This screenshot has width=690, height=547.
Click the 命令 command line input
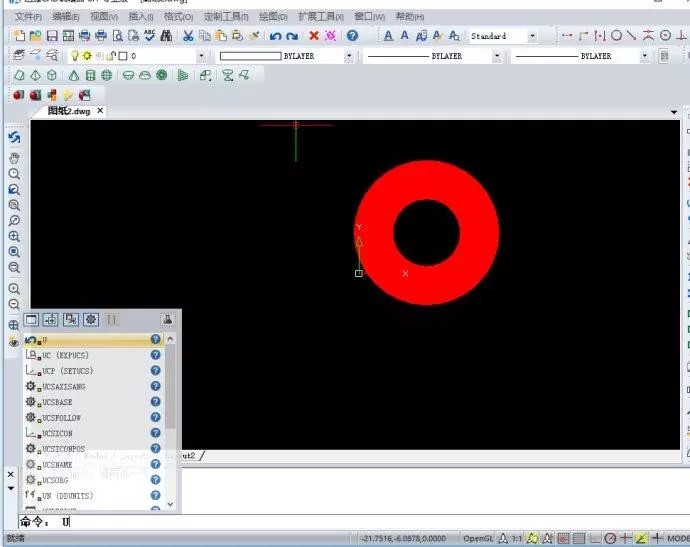click(352, 522)
